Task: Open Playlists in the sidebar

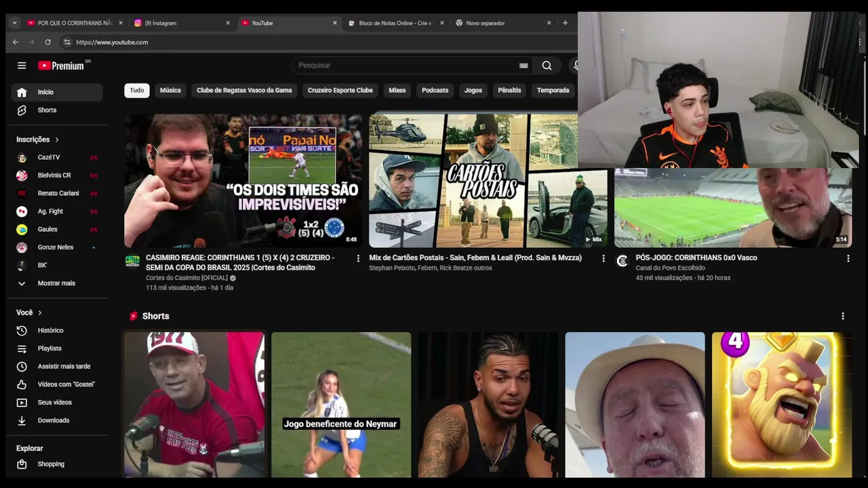Action: (x=57, y=348)
